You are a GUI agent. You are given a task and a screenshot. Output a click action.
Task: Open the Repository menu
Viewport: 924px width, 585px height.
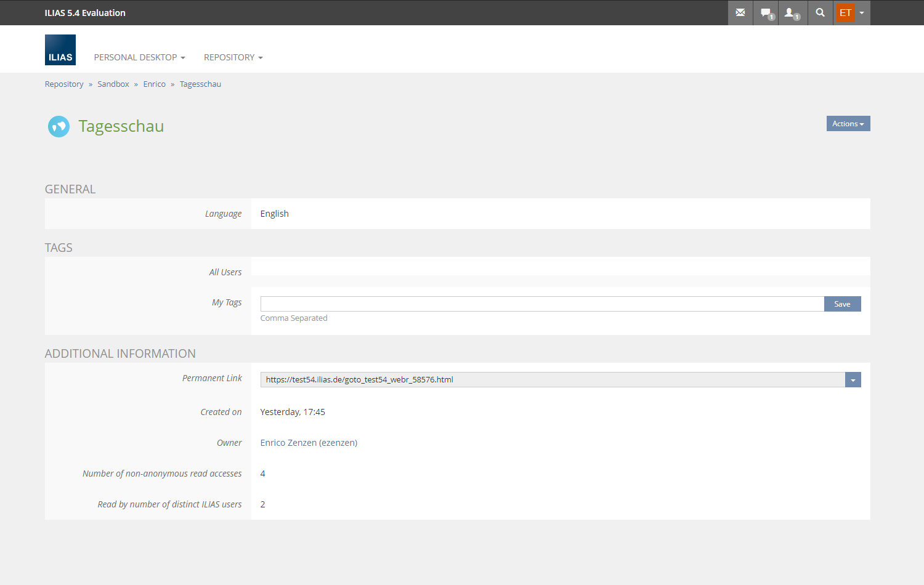[x=233, y=57]
